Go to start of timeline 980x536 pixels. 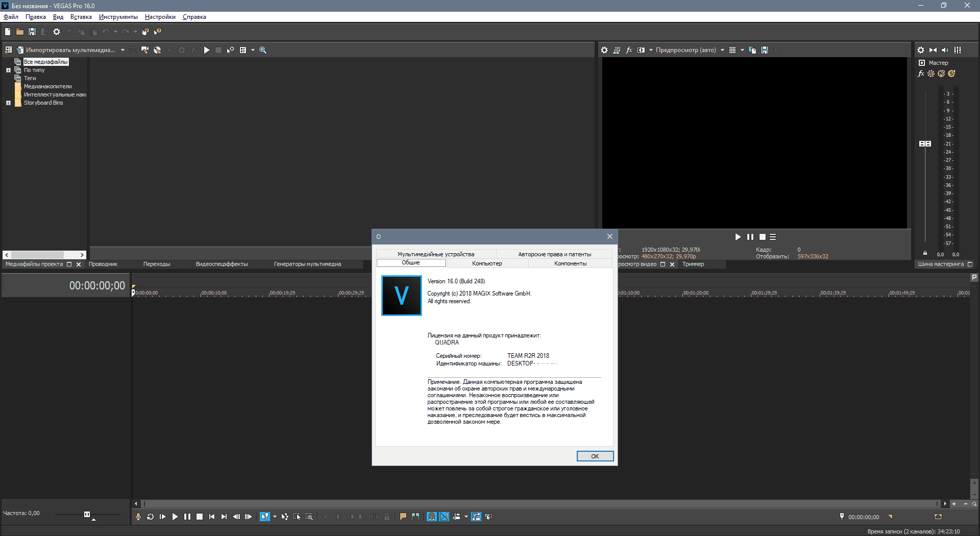pyautogui.click(x=212, y=517)
